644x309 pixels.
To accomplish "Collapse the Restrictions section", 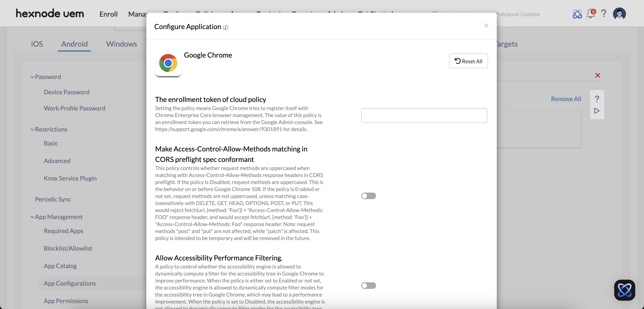I will pos(32,129).
